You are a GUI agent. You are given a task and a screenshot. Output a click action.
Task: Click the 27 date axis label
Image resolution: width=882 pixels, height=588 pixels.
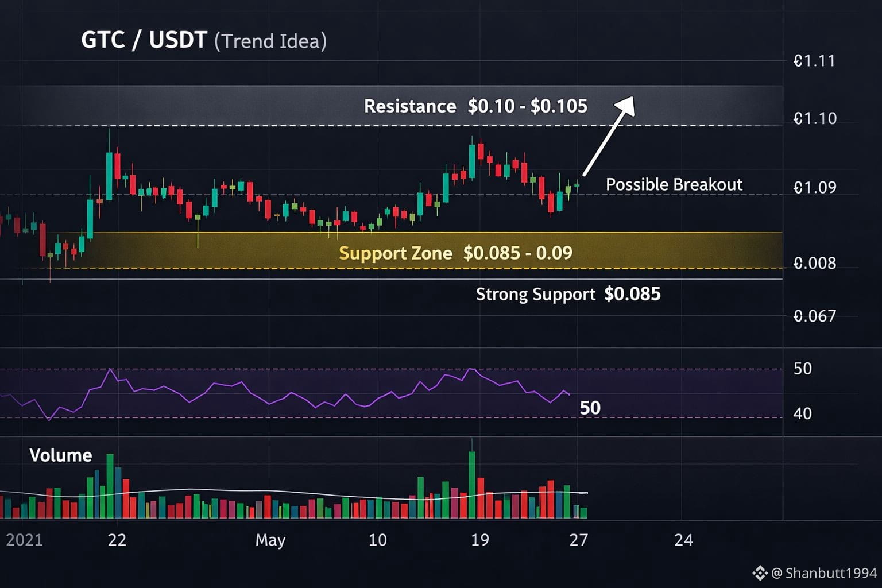point(579,540)
